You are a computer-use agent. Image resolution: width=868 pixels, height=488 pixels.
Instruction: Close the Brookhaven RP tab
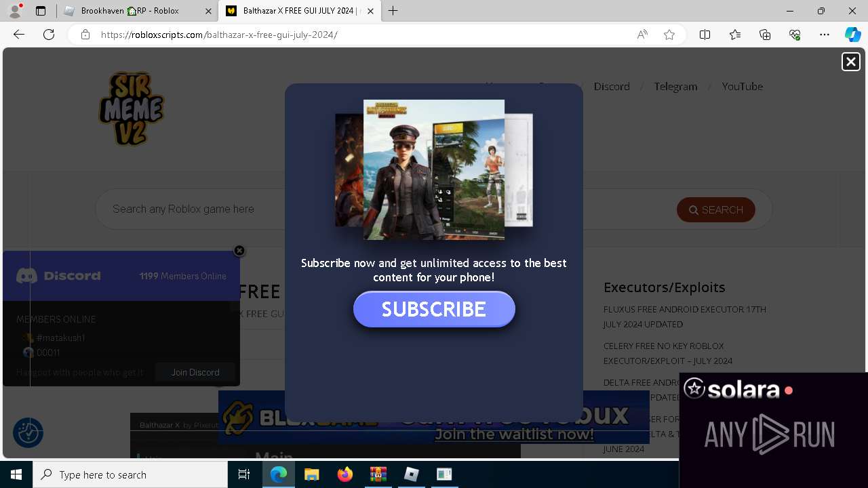point(209,11)
